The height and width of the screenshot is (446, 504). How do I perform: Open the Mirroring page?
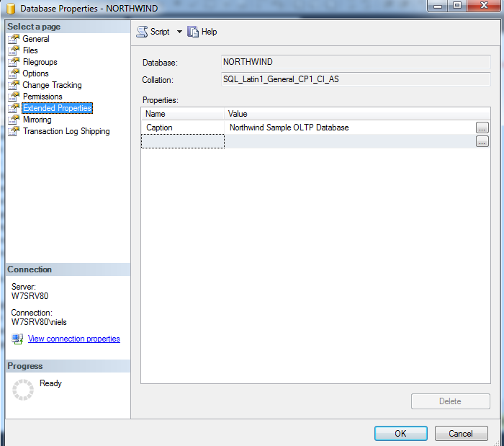click(37, 120)
